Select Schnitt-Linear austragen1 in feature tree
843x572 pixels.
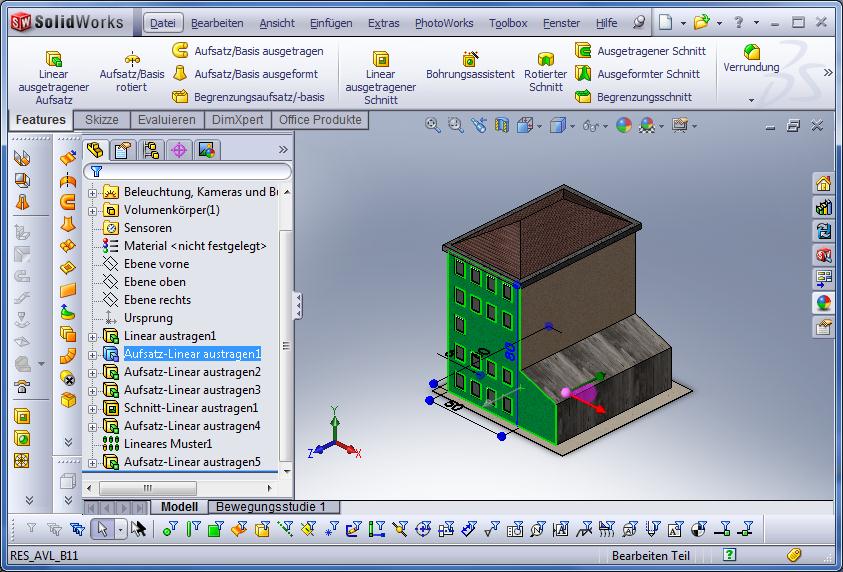point(190,408)
